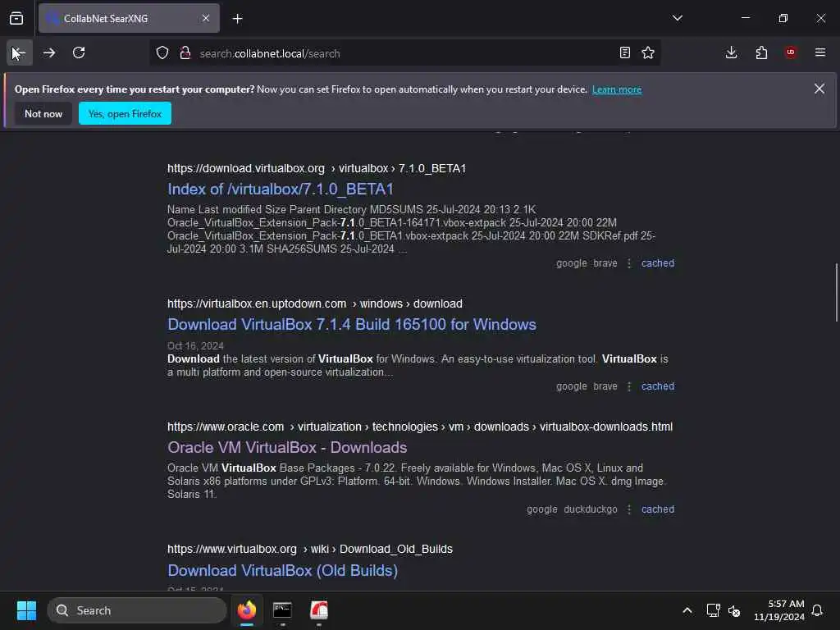Bookmark this page with the star icon
This screenshot has width=840, height=630.
pos(648,52)
